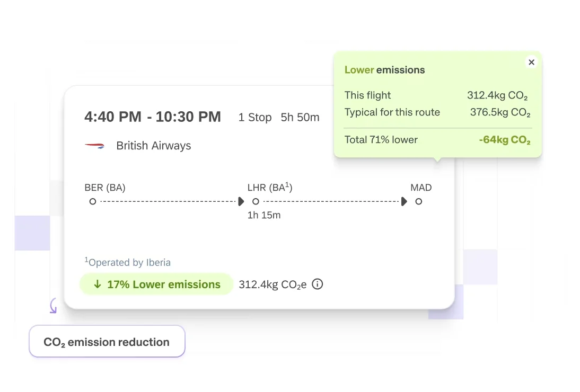The height and width of the screenshot is (392, 580).
Task: Click the MAD airport label
Action: tap(421, 188)
